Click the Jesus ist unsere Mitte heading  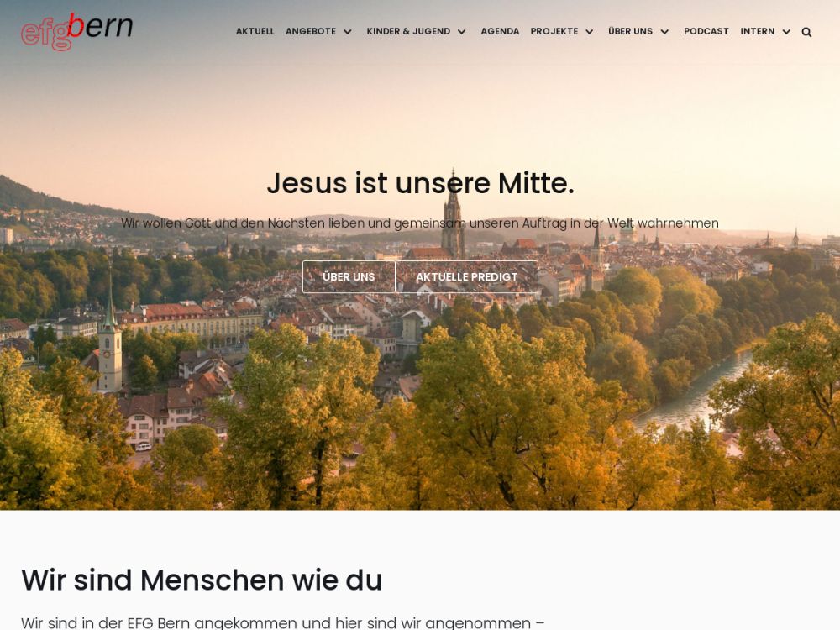tap(421, 183)
